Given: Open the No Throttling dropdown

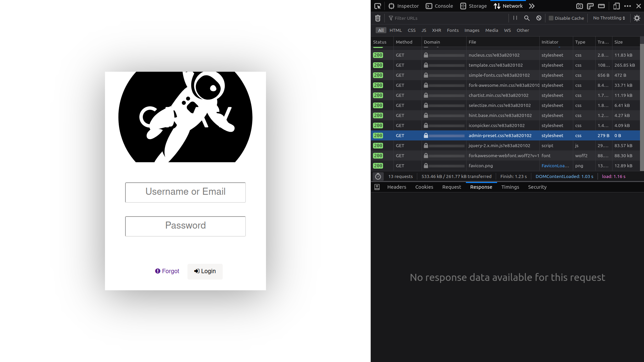Looking at the screenshot, I should point(608,18).
